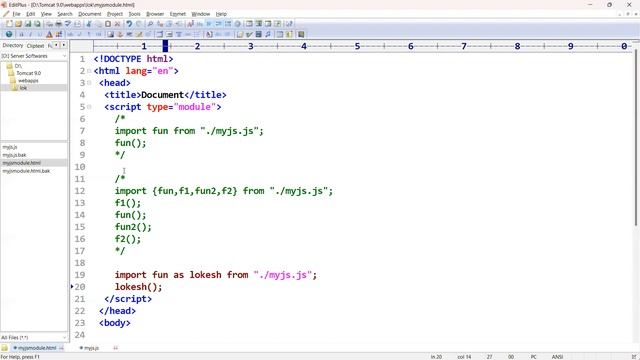Apply italic HTML tag from toolbar

coord(30,34)
